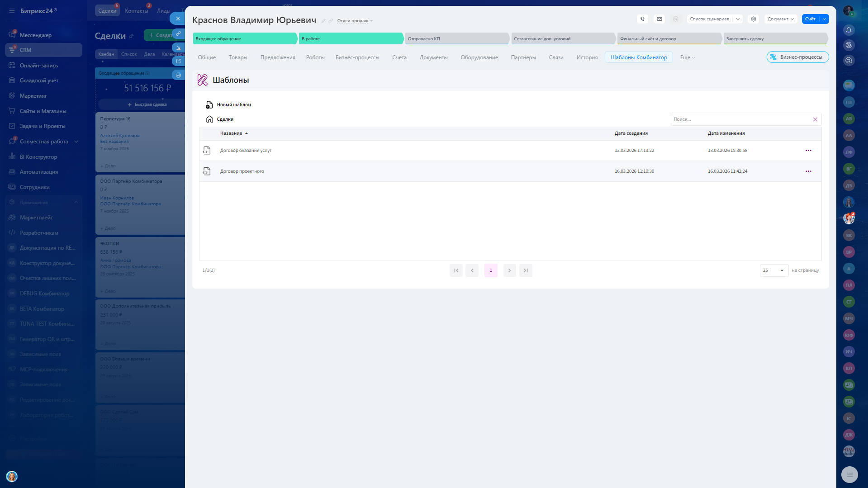Image resolution: width=868 pixels, height=488 pixels.
Task: Go to next page of templates
Action: pyautogui.click(x=510, y=270)
